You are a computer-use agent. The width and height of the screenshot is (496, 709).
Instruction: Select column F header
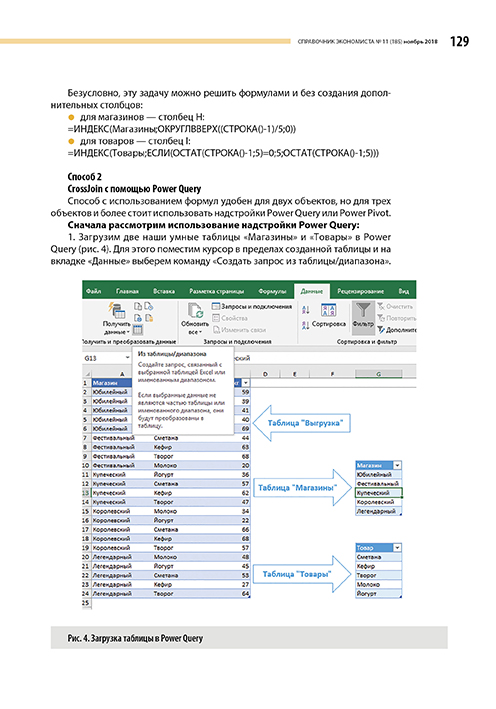(332, 374)
